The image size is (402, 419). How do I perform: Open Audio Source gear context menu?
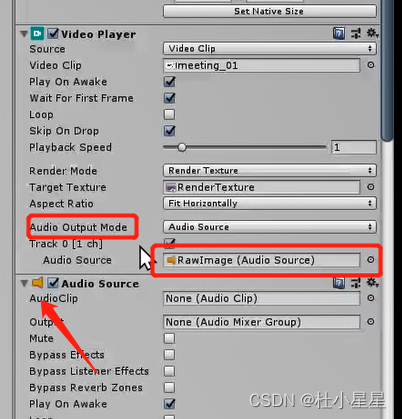(x=372, y=283)
